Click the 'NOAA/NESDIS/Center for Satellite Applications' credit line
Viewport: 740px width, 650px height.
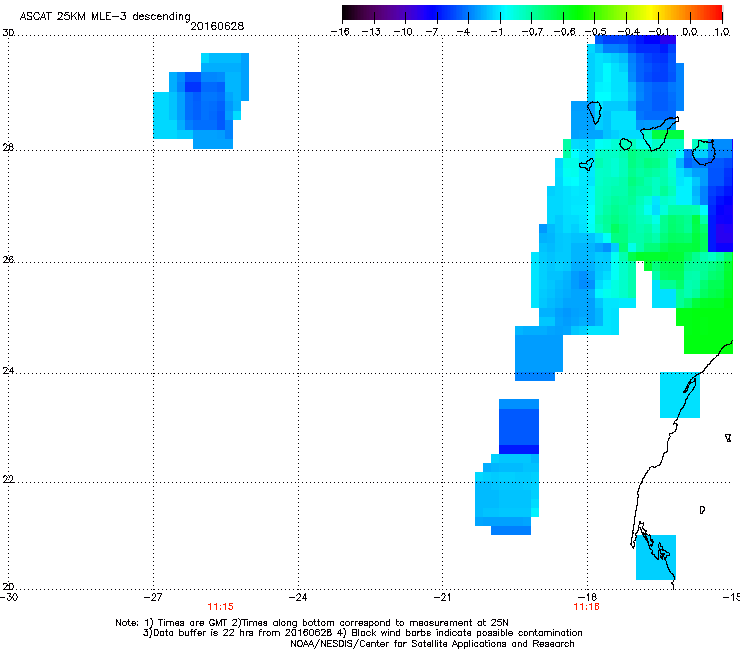432,644
